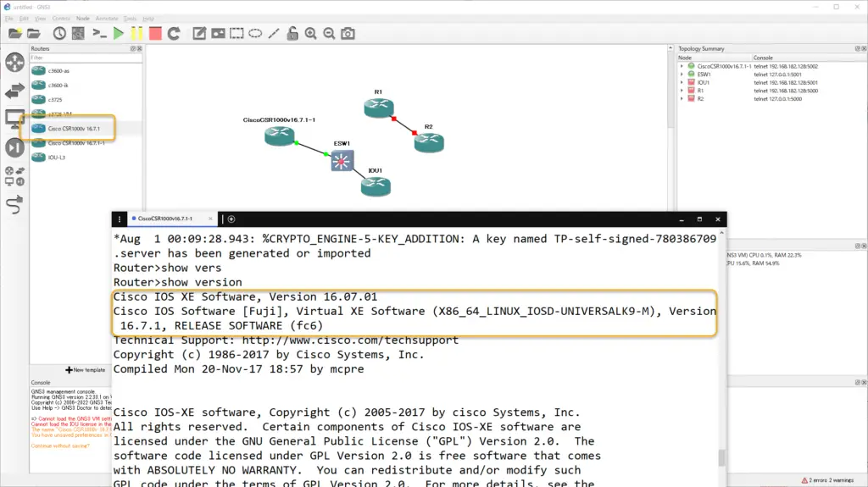This screenshot has width=868, height=487.
Task: Open an existing project via folder icon
Action: (x=34, y=34)
